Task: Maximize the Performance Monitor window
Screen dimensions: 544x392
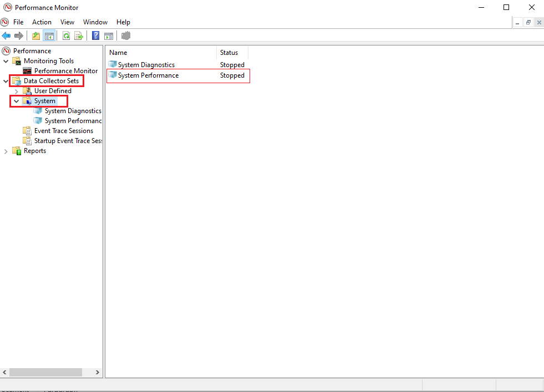Action: coord(506,7)
